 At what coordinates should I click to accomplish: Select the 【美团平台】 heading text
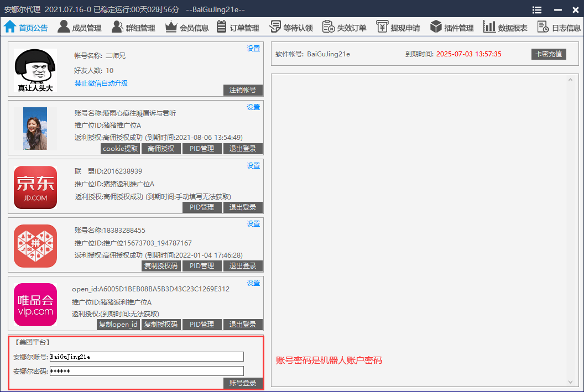(x=33, y=342)
